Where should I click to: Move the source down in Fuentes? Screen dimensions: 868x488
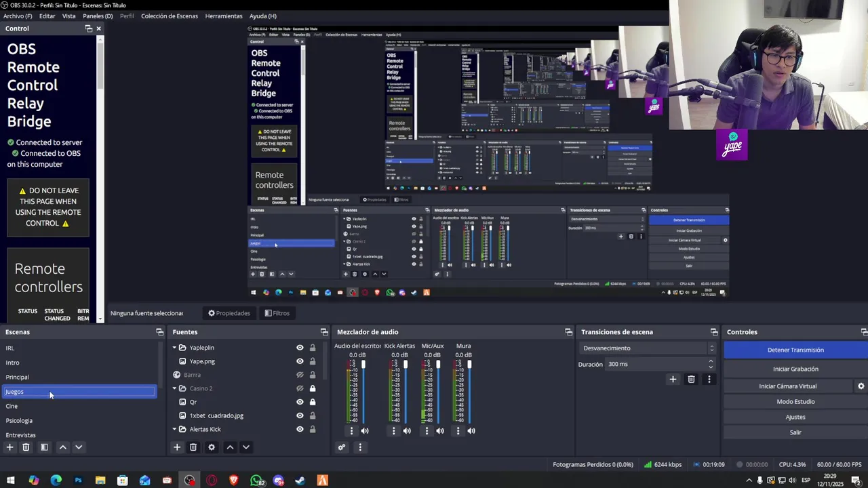[x=246, y=447]
